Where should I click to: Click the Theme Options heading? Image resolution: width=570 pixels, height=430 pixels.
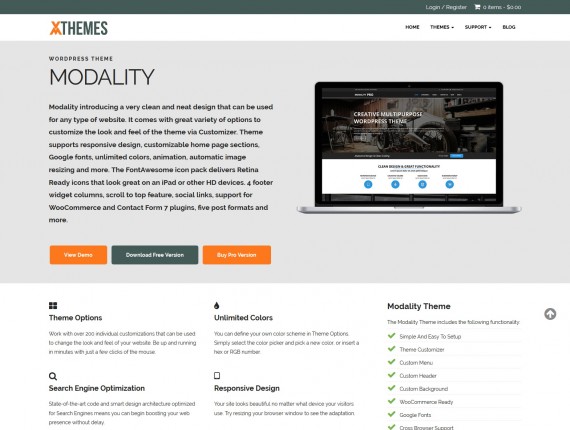pos(75,318)
